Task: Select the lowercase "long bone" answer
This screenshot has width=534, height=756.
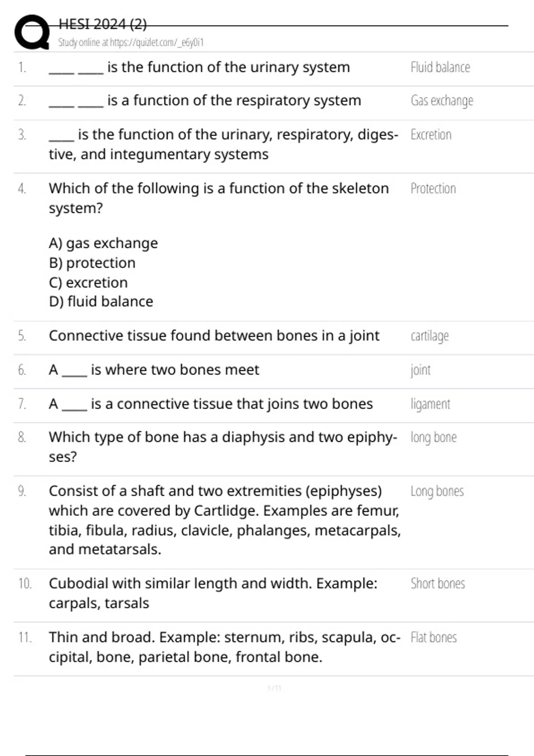Action: 433,438
